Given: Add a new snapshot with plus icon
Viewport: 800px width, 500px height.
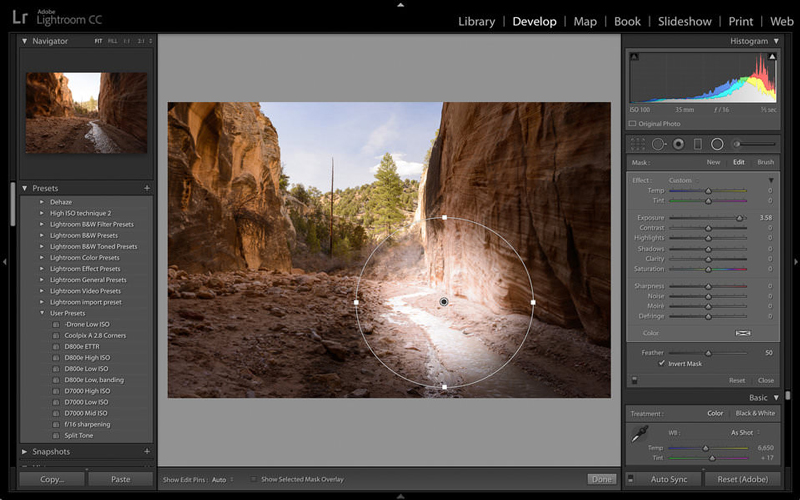Looking at the screenshot, I should pyautogui.click(x=147, y=452).
